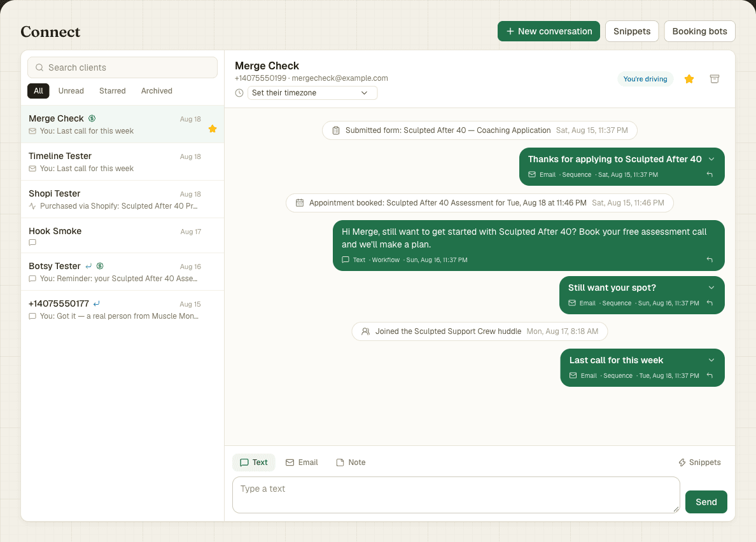Start a New conversation
756x542 pixels.
click(x=549, y=31)
